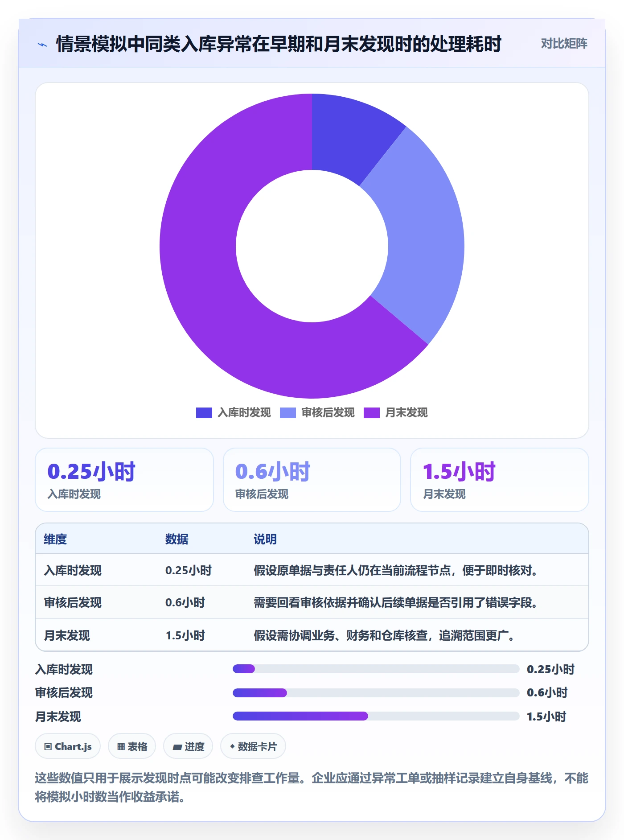624x840 pixels.
Task: Click the main title 情景模拟中同类入库异常
Action: [x=279, y=44]
